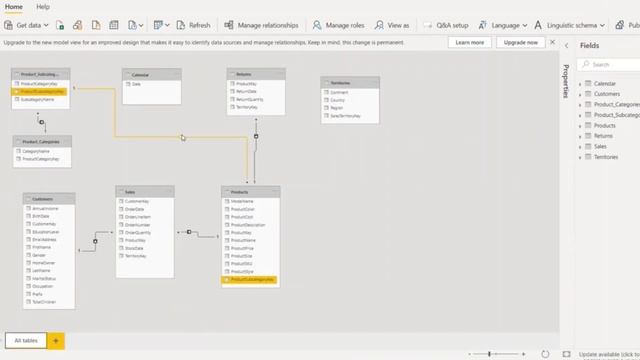Select ReturnQuantity field in Returns table
The image size is (640, 360).
point(249,99)
